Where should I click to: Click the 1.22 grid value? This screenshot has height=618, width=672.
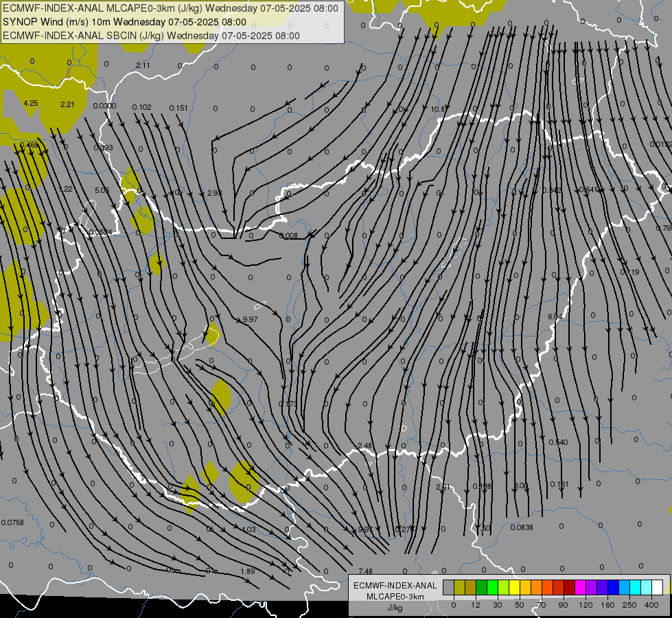[65, 189]
